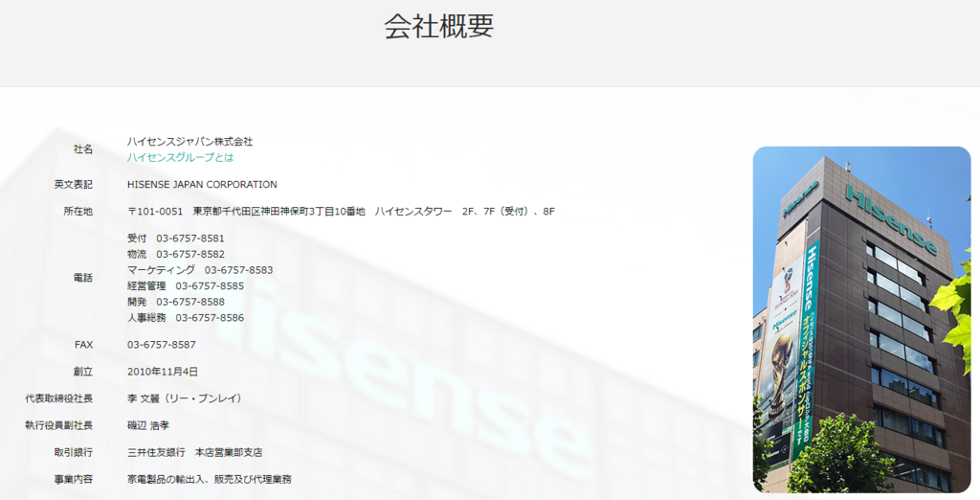
Task: Click the FAX number 03-6757-8587
Action: click(x=161, y=345)
